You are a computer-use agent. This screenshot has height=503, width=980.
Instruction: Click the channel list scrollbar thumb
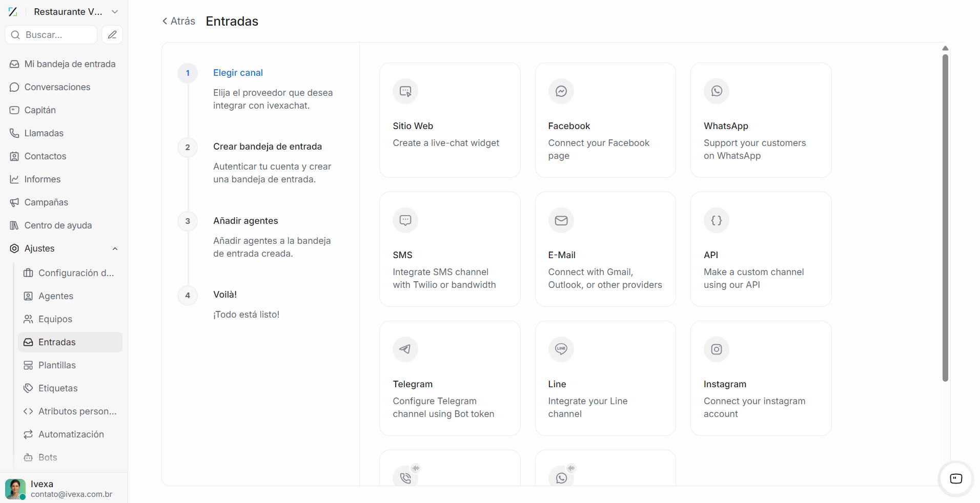pyautogui.click(x=945, y=218)
